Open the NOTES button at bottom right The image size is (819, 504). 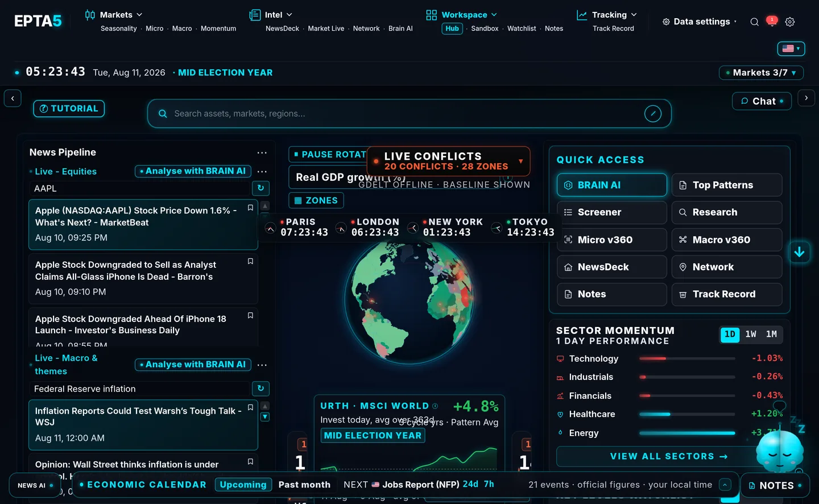pyautogui.click(x=775, y=485)
